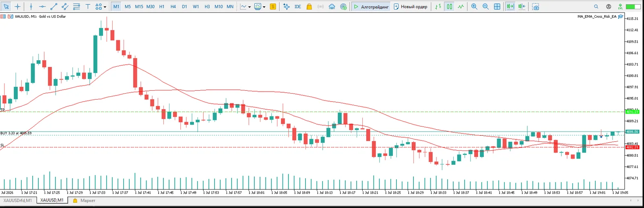Image resolution: width=644 pixels, height=208 pixels.
Task: Click the radar icon with plus
Action: (343, 6)
